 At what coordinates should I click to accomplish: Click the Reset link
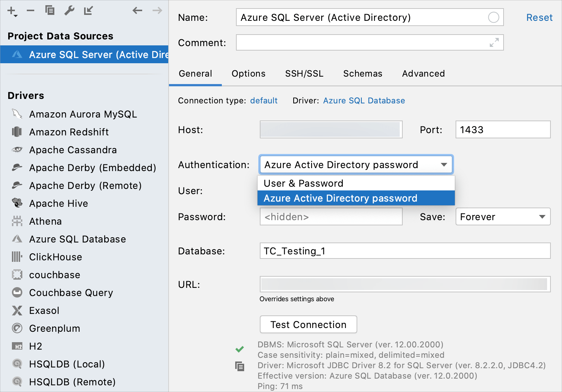coord(539,17)
